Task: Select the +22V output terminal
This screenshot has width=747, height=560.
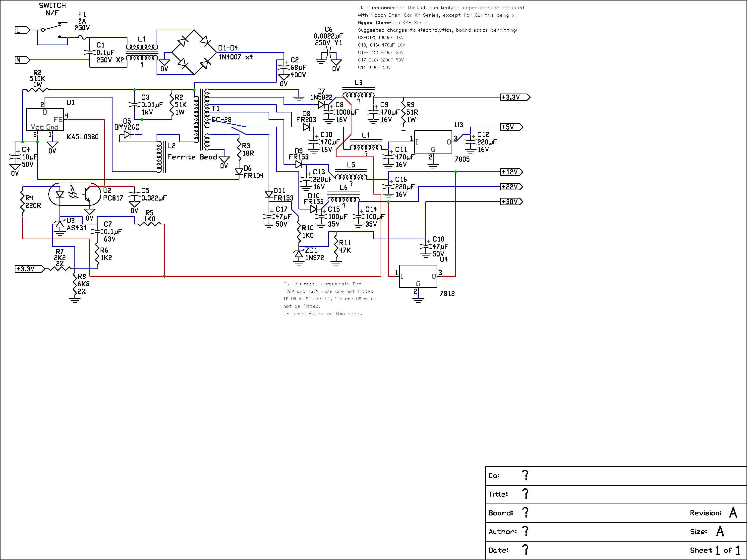Action: (512, 187)
